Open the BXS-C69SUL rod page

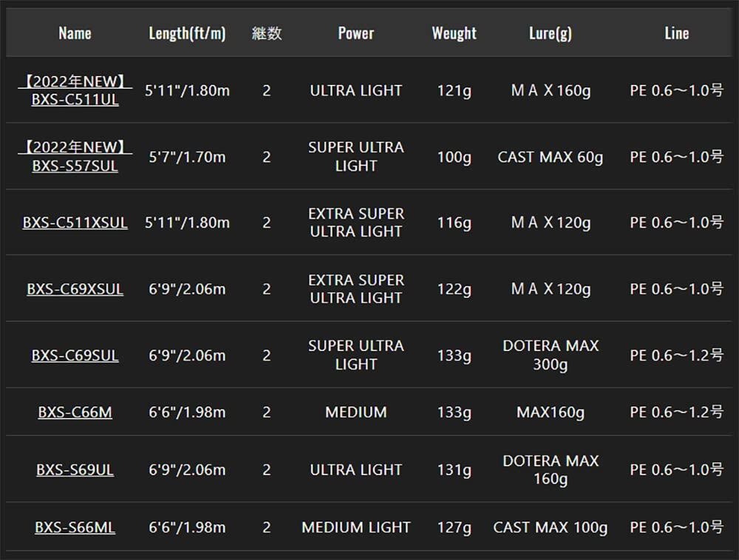pos(75,355)
